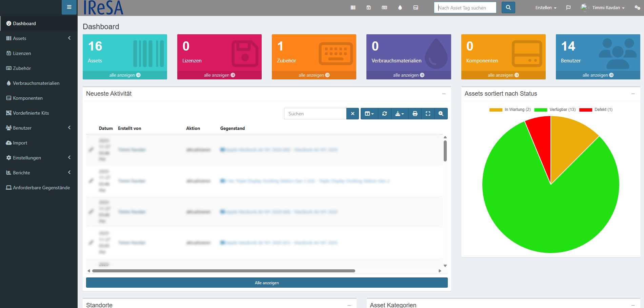This screenshot has height=308, width=644.
Task: Click the hamburger sidebar toggle button
Action: (x=69, y=7)
